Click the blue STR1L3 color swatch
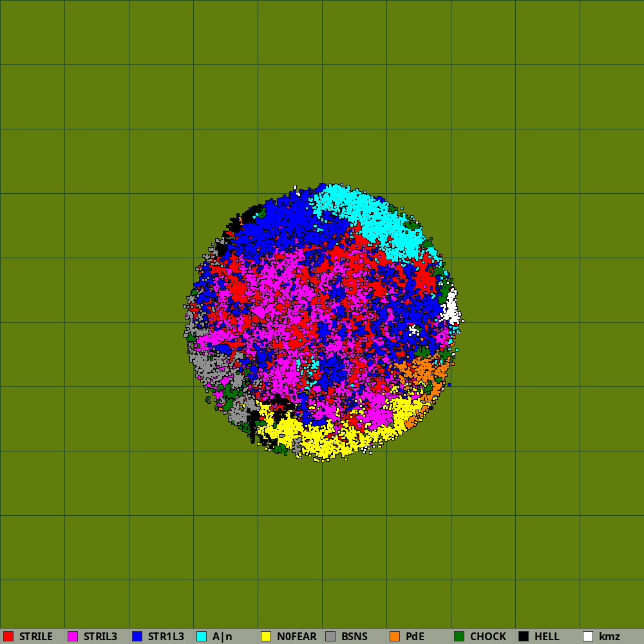Image resolution: width=644 pixels, height=644 pixels. point(137,636)
